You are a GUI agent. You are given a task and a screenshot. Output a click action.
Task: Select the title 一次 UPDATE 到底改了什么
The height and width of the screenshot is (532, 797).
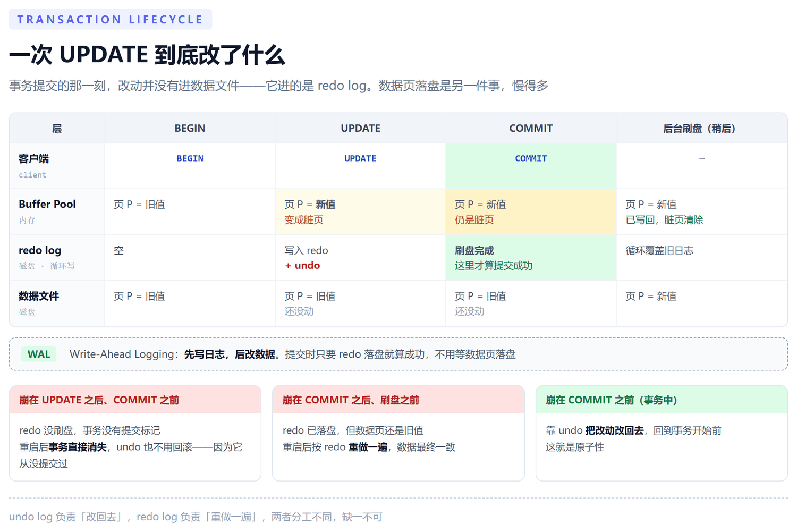tap(147, 55)
